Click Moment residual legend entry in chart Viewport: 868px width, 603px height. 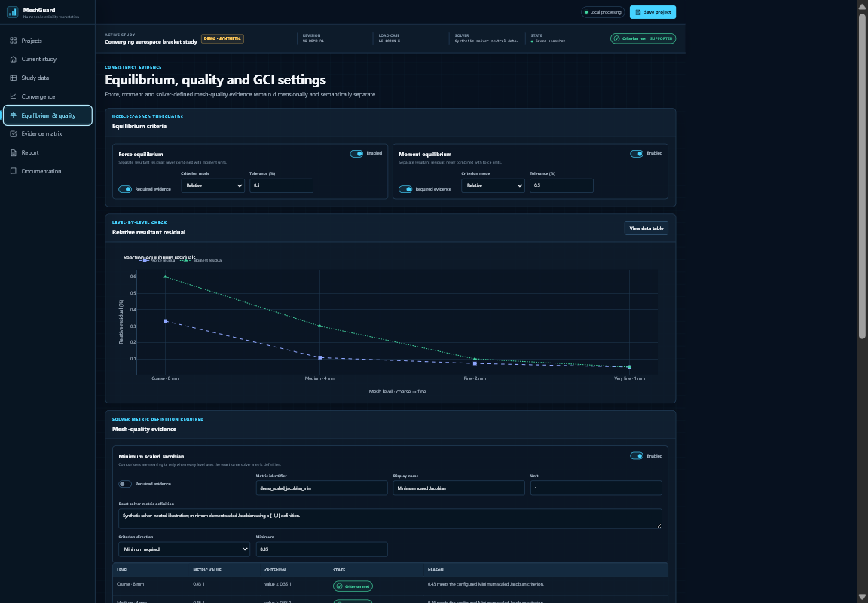coord(202,260)
